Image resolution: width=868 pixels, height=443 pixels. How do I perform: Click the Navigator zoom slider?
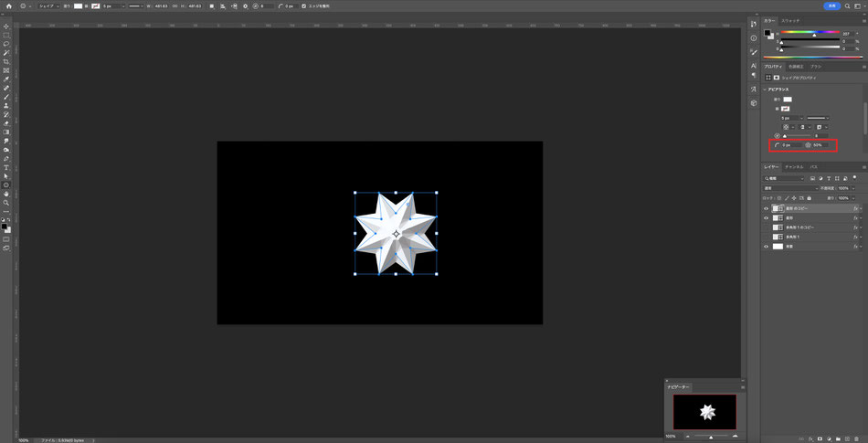(x=711, y=437)
